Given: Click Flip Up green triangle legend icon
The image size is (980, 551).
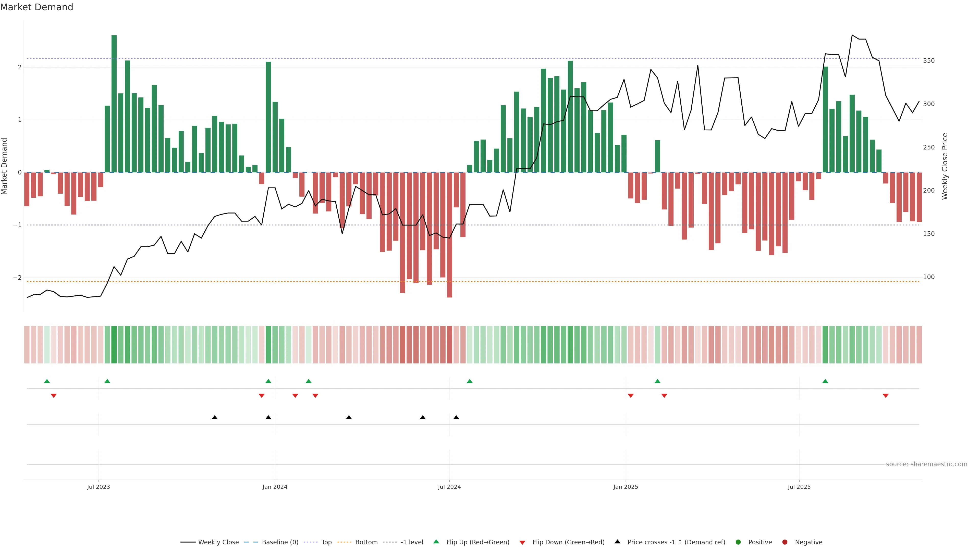Looking at the screenshot, I should [x=436, y=542].
